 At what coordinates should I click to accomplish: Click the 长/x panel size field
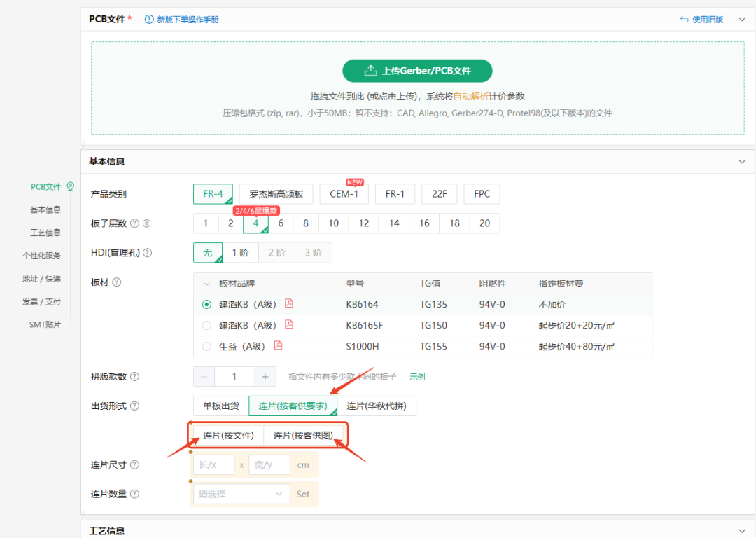214,464
